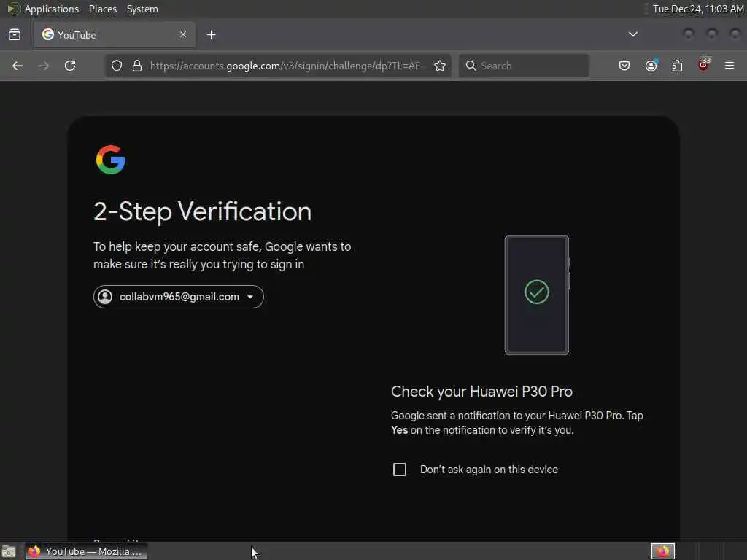Click the Check your Huawei P30 Pro text

pos(481,392)
